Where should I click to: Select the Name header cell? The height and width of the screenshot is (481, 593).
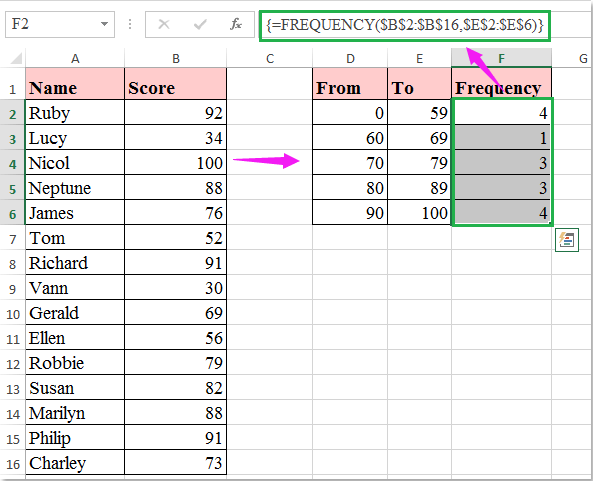point(75,84)
